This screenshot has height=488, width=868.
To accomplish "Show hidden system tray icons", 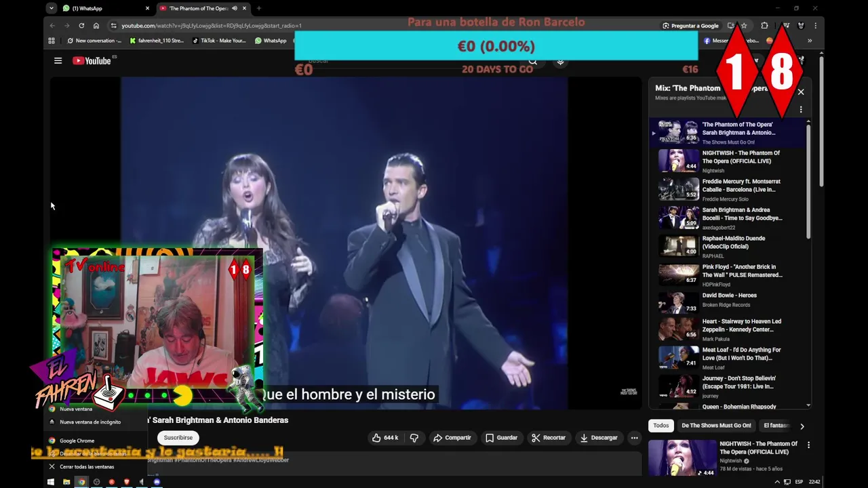I will [777, 482].
